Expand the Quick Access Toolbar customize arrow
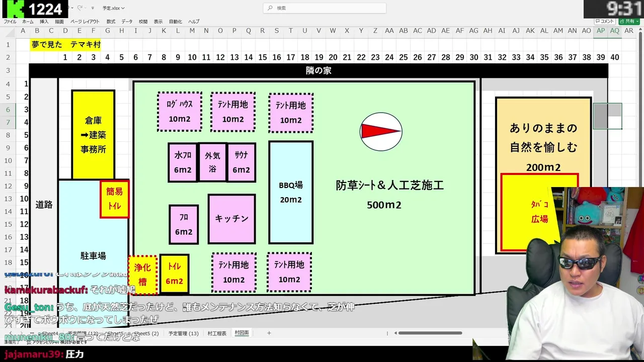 tap(93, 8)
